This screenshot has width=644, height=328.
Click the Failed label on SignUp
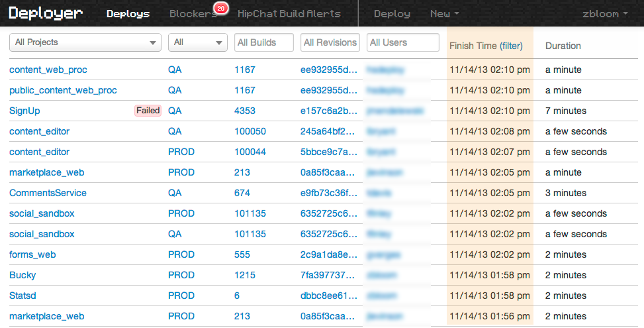pyautogui.click(x=148, y=111)
